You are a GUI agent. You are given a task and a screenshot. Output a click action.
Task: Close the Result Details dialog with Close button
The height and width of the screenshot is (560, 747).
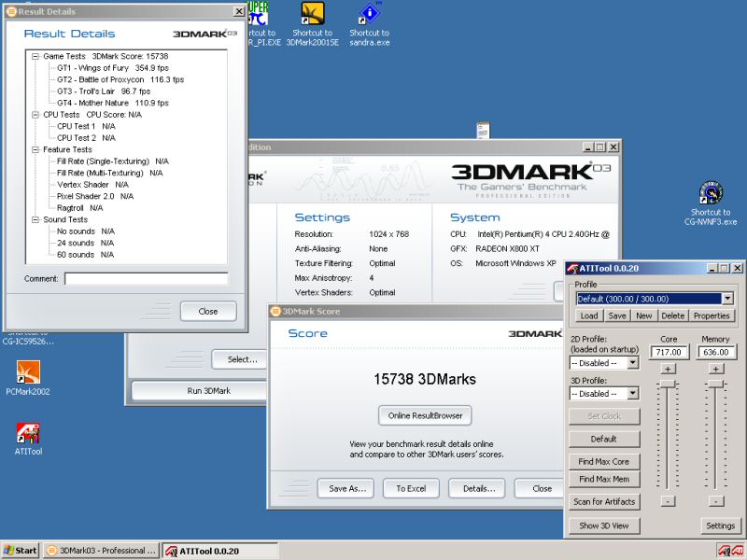[x=208, y=312]
